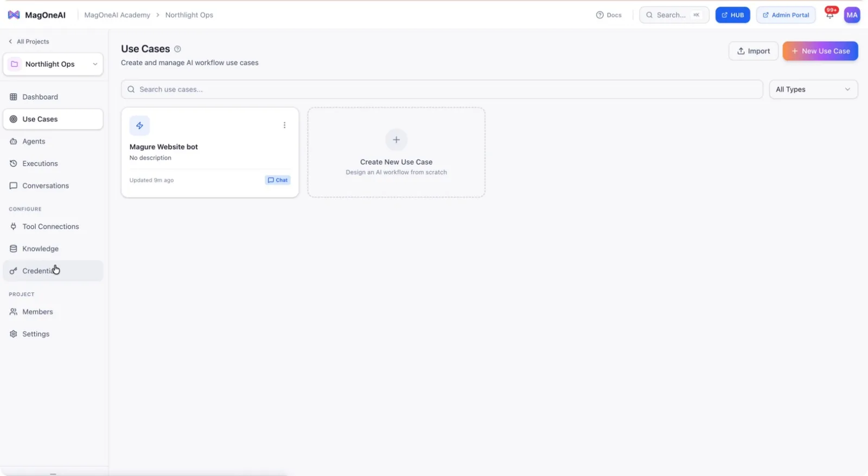Viewport: 868px width, 476px height.
Task: Click the Settings gear icon in sidebar
Action: click(x=14, y=334)
